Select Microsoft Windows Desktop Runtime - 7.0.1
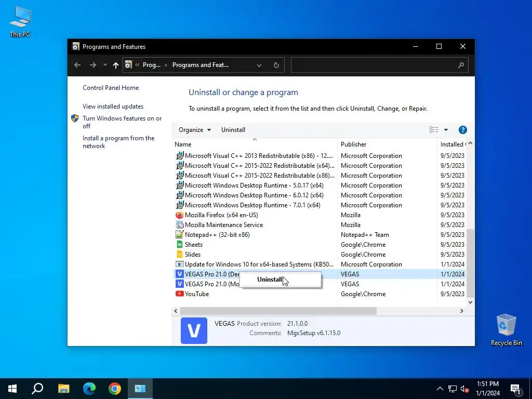The width and height of the screenshot is (532, 399). tap(320, 205)
